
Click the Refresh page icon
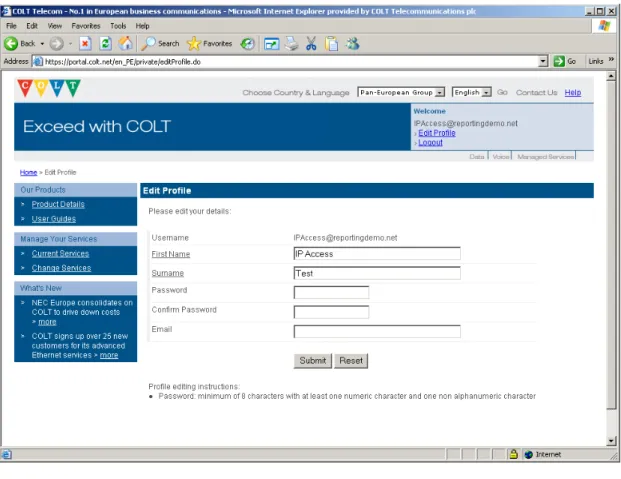click(x=105, y=44)
